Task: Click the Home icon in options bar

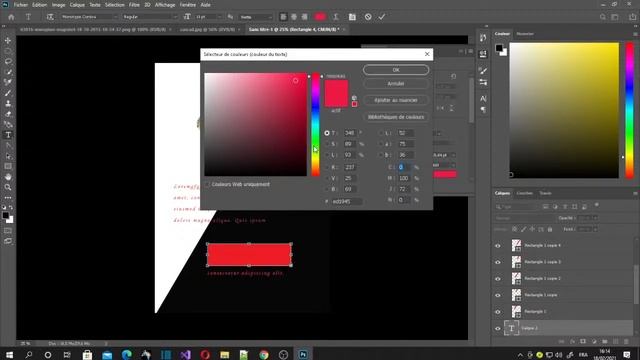Action: 11,17
